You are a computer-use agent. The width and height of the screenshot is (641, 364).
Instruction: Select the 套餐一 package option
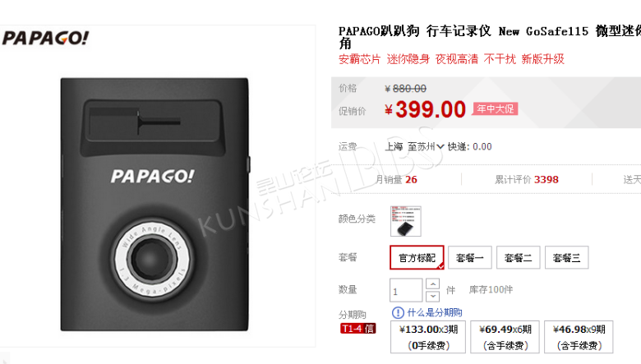(x=470, y=257)
